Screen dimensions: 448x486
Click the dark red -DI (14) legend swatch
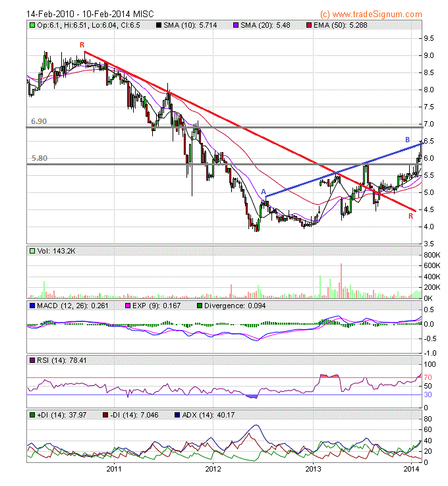105,415
